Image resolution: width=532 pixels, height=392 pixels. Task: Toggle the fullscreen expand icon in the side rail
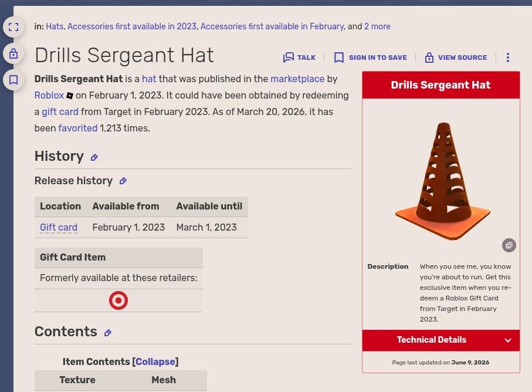(x=13, y=27)
